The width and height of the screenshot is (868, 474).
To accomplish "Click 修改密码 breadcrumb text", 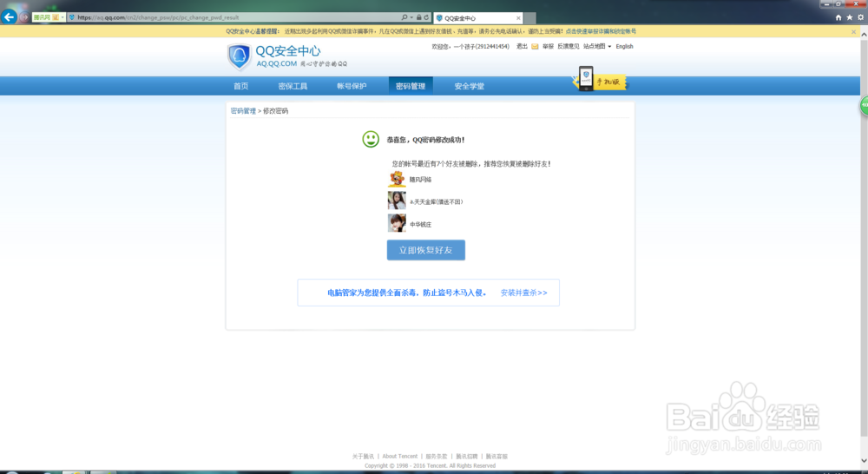I will click(275, 111).
